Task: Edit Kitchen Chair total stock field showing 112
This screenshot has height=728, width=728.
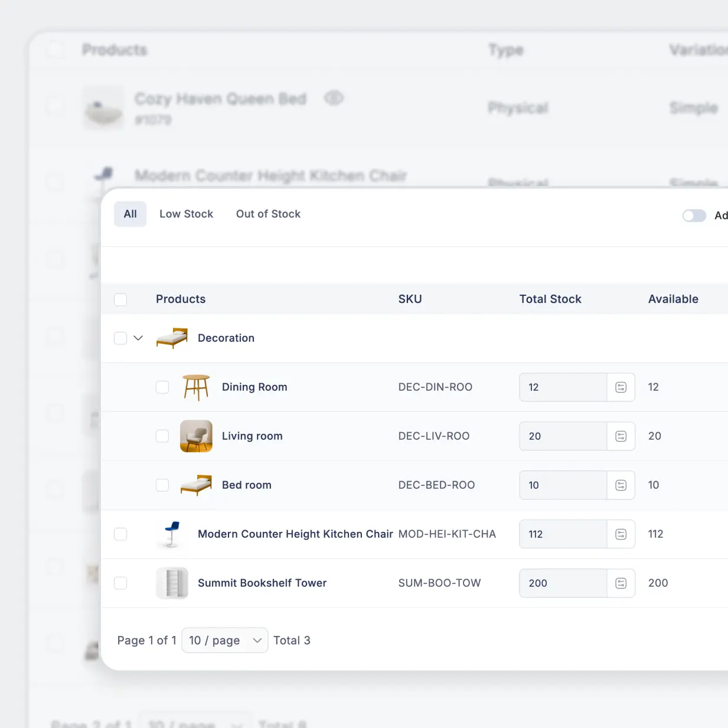Action: click(x=563, y=534)
